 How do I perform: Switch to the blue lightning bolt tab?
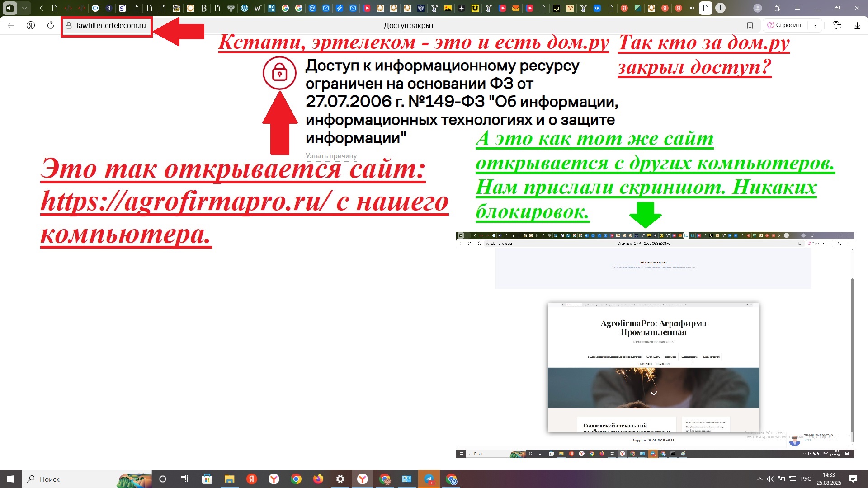pyautogui.click(x=340, y=8)
